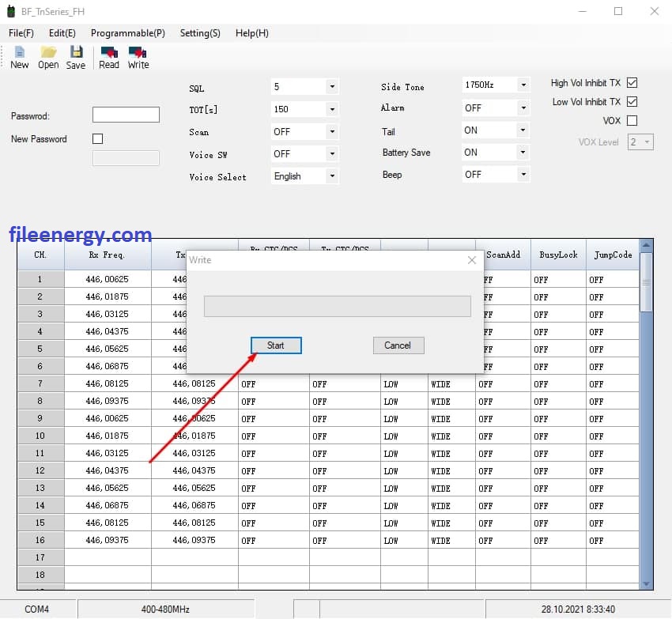Click the JumpCode column header
The width and height of the screenshot is (672, 619).
pyautogui.click(x=613, y=255)
